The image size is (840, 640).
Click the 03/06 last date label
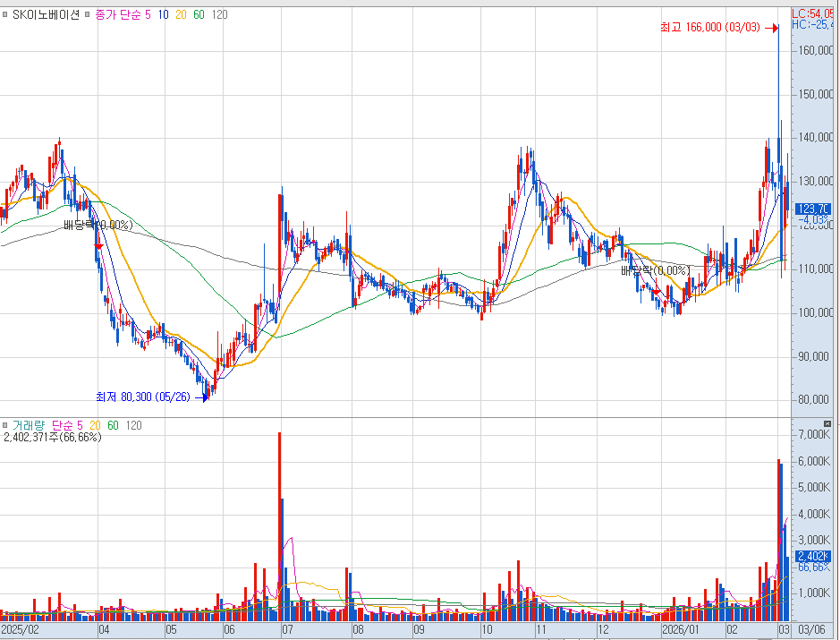(x=811, y=630)
